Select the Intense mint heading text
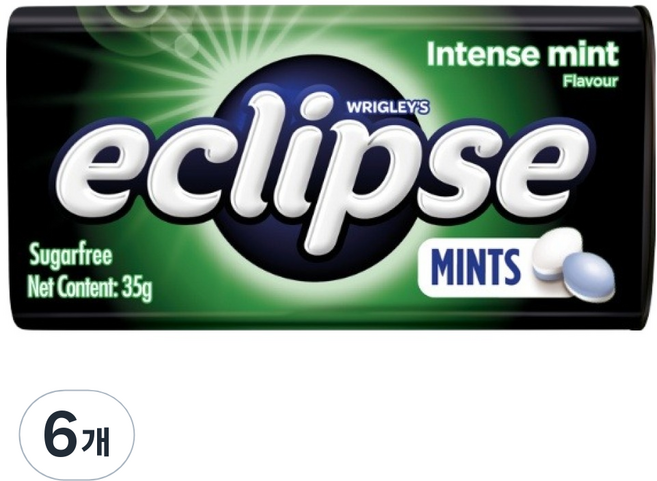Viewport: 657px width, 481px height. 522,54
